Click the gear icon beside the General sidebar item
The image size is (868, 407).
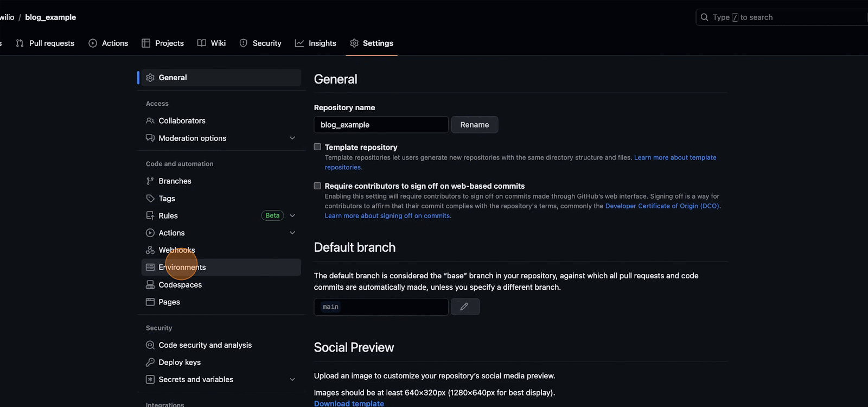[x=150, y=78]
